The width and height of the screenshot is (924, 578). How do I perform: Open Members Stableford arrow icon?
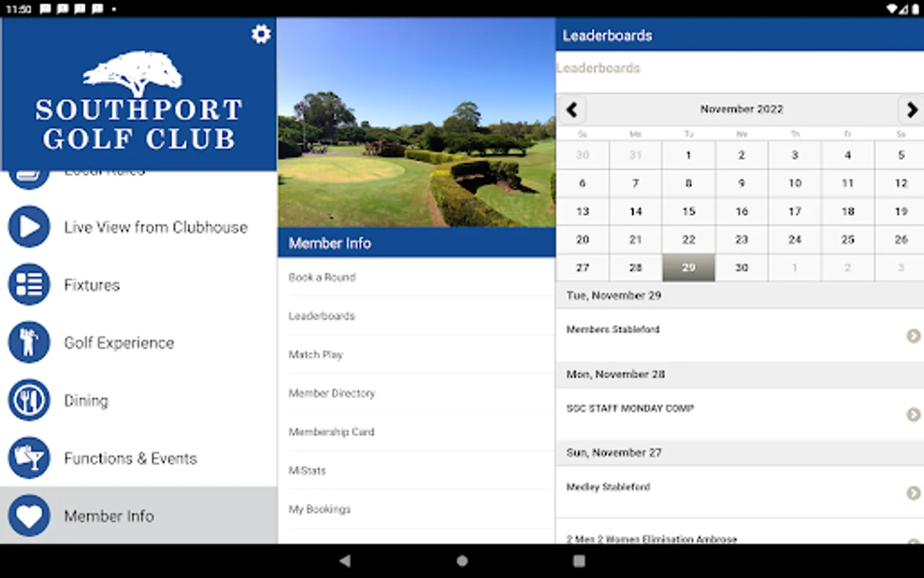pyautogui.click(x=913, y=336)
